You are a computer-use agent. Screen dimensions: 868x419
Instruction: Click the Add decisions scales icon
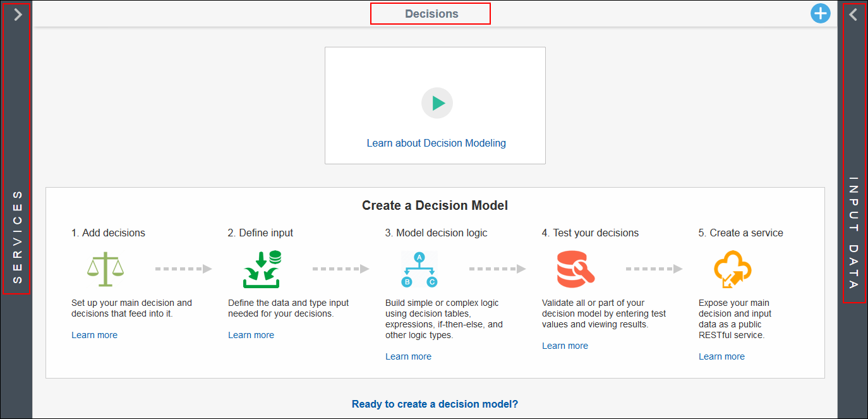(106, 268)
